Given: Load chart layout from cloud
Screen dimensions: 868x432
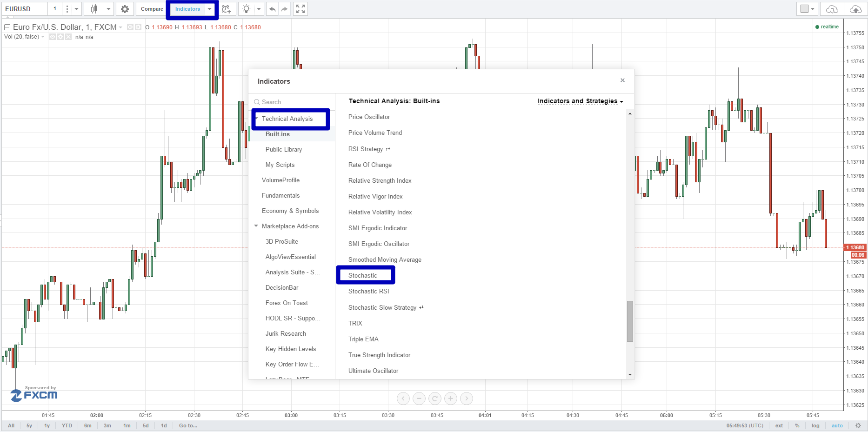Looking at the screenshot, I should coord(832,9).
